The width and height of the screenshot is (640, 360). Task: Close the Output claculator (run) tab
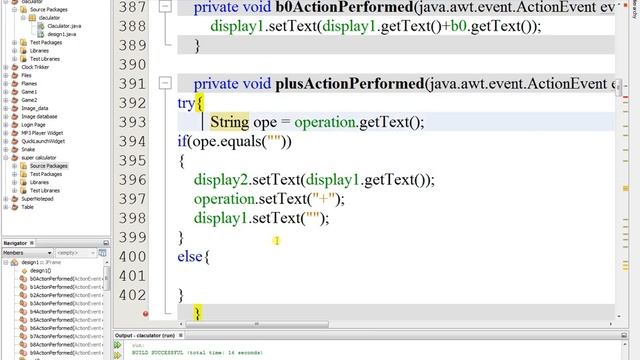(181, 335)
